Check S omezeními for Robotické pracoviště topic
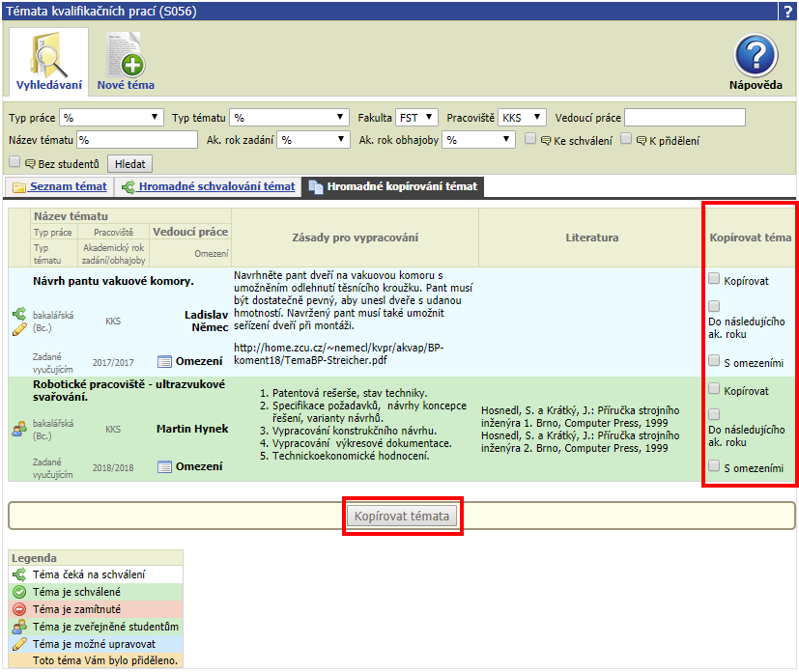The width and height of the screenshot is (799, 672). click(x=714, y=465)
